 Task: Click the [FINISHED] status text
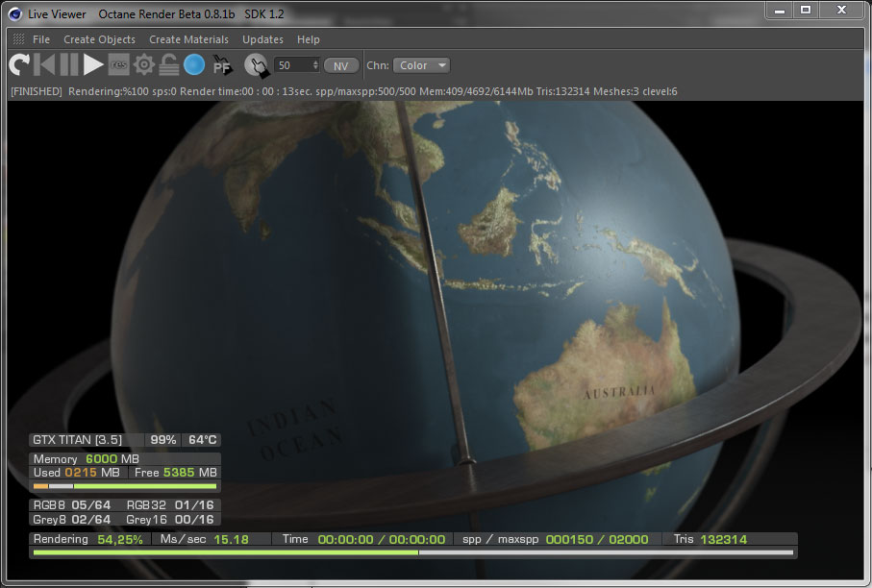click(x=37, y=91)
